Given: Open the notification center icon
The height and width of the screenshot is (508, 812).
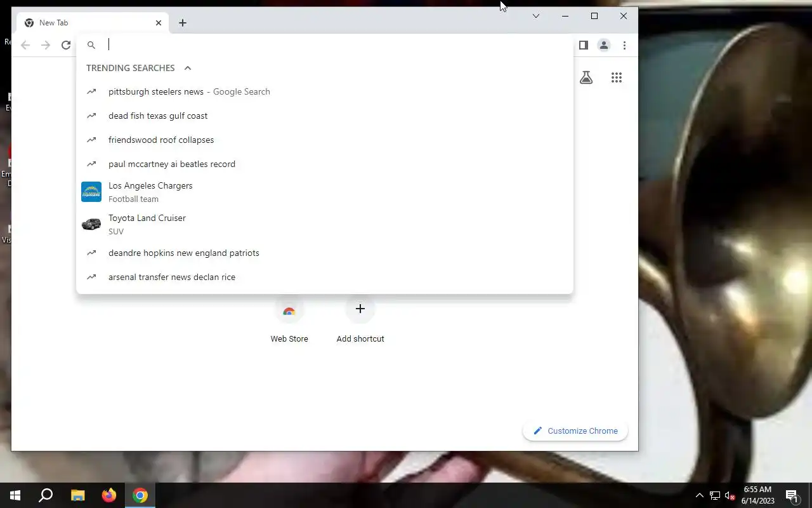Looking at the screenshot, I should 792,495.
